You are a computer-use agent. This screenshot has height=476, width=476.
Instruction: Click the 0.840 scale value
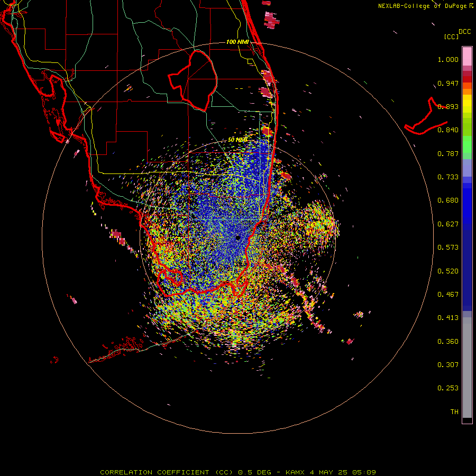pyautogui.click(x=448, y=130)
